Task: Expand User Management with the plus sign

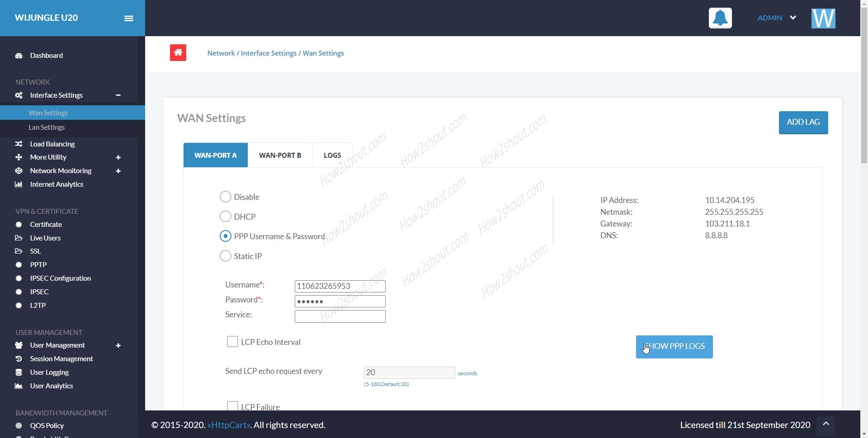Action: (x=118, y=345)
